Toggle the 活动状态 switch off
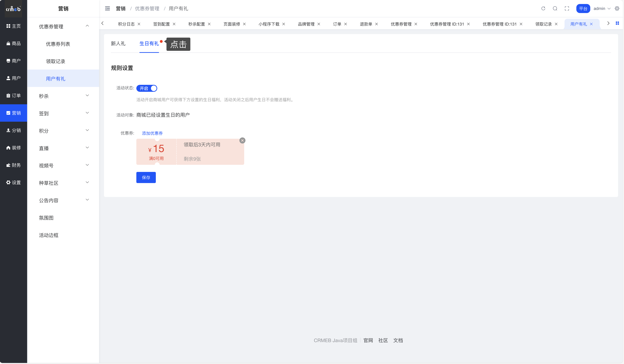 [147, 88]
